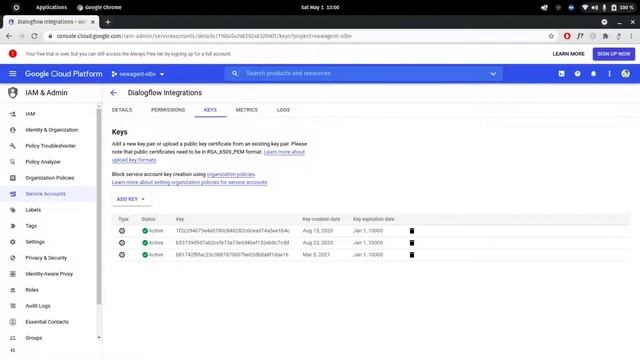Open Organization Policies in sidebar
The height and width of the screenshot is (360, 640).
point(49,178)
